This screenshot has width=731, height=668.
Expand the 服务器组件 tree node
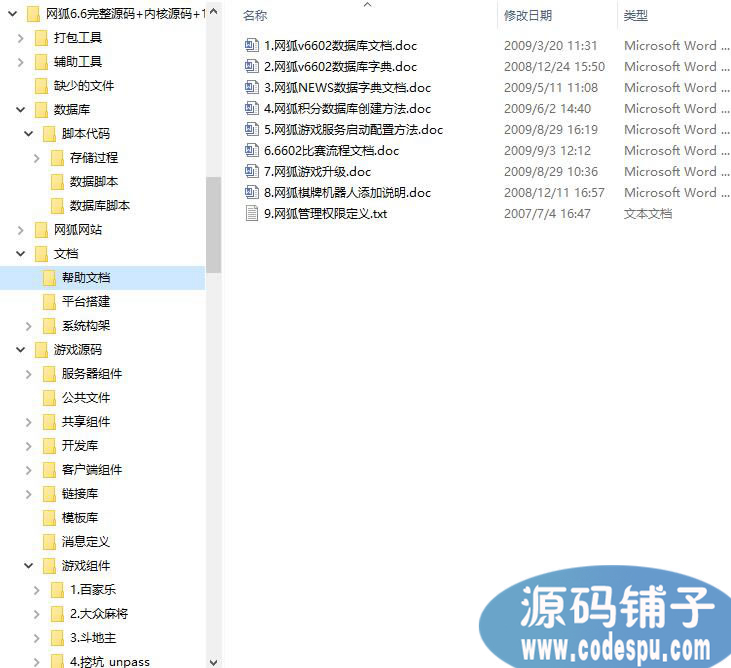[28, 374]
